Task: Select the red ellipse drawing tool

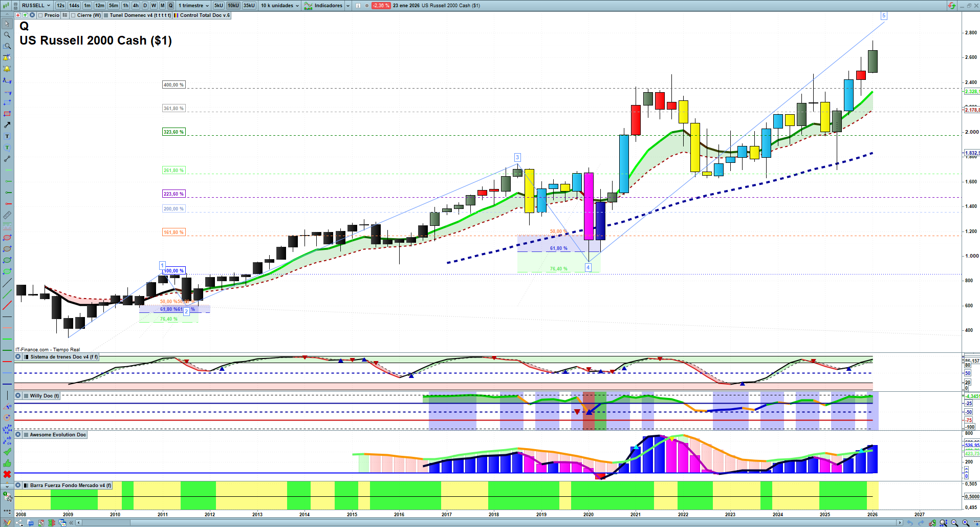Action: click(7, 238)
